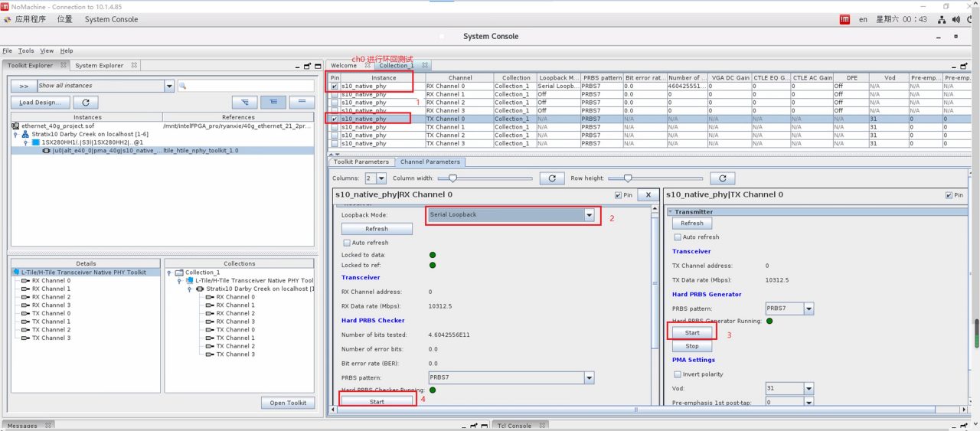Click the NoMachine red icon in the top bar
This screenshot has height=431, width=980.
(x=844, y=19)
